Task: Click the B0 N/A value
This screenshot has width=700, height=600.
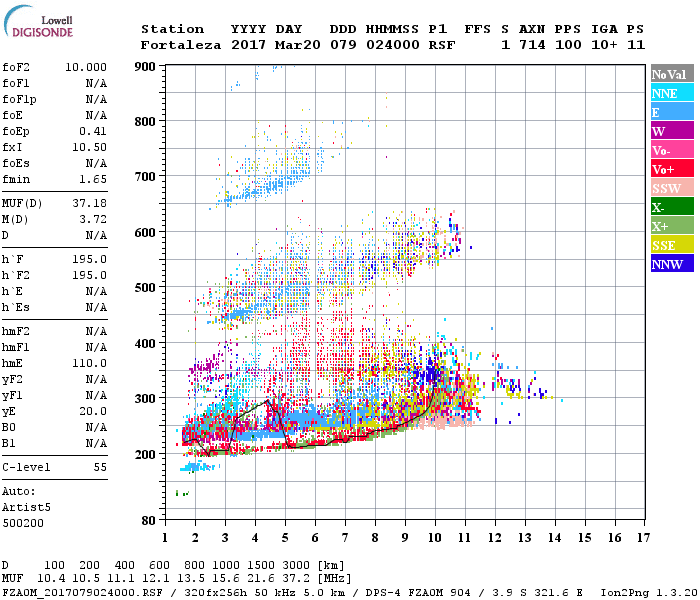Action: (x=96, y=427)
